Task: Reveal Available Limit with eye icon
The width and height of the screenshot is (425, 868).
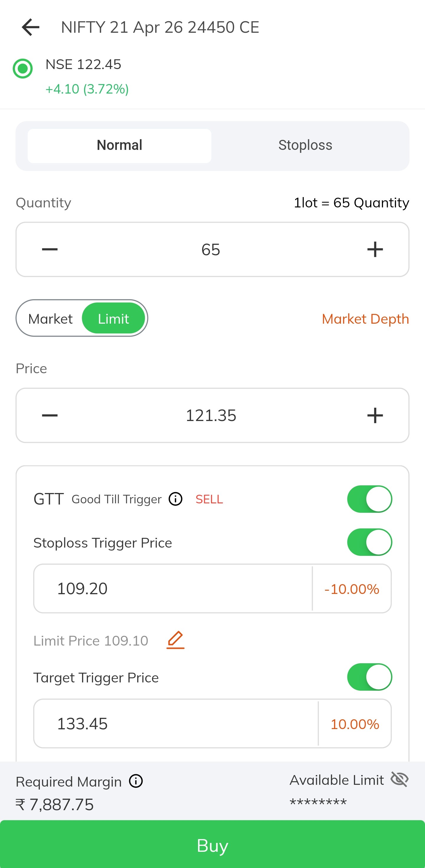Action: (x=399, y=779)
